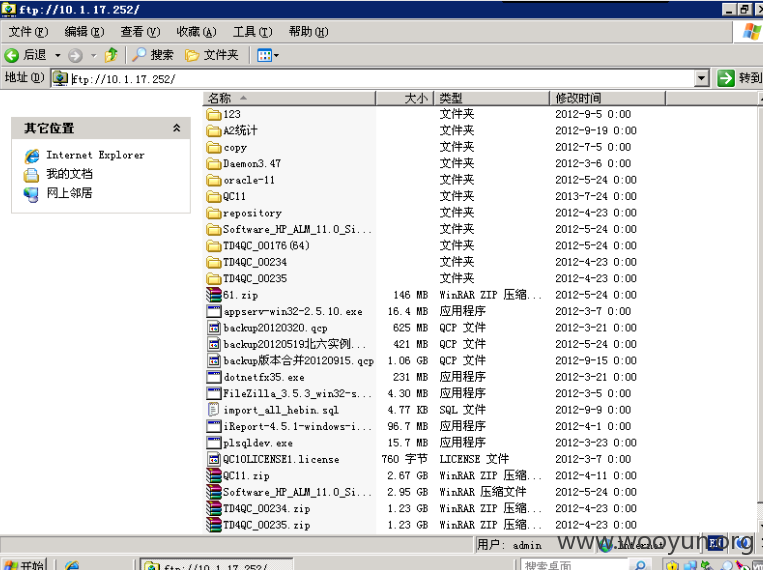Sort by Size (大小) column header
This screenshot has width=763, height=570.
coord(404,98)
